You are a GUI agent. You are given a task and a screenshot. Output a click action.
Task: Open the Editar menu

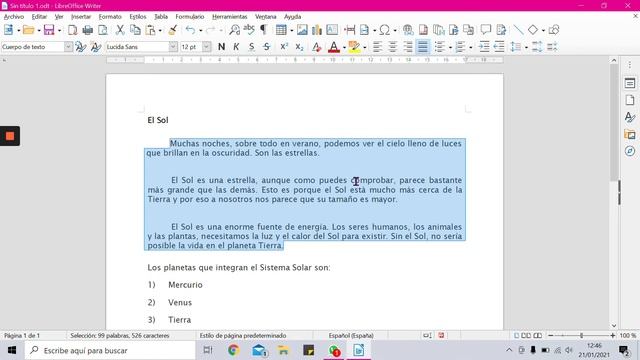[39, 17]
